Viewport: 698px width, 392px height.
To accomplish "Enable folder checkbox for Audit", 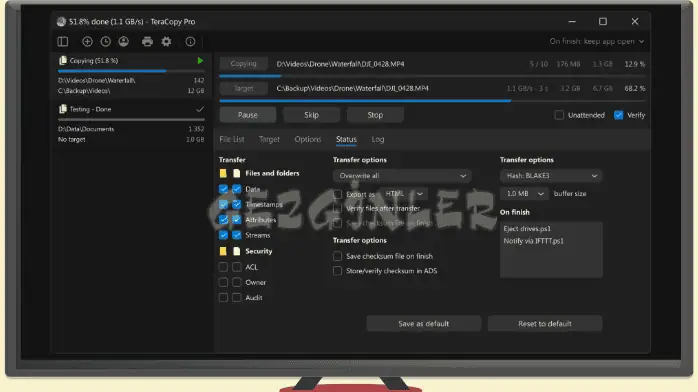I will tap(223, 297).
